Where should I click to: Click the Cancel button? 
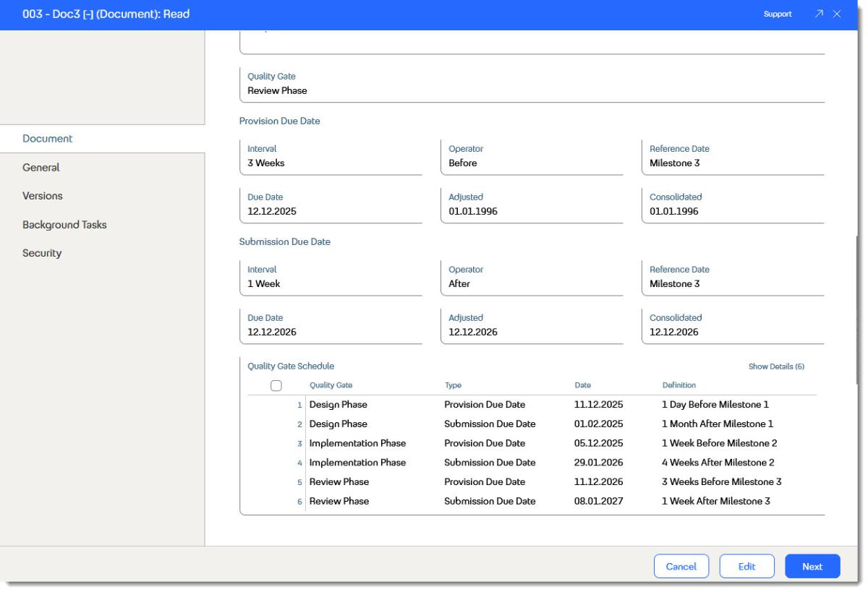point(681,567)
